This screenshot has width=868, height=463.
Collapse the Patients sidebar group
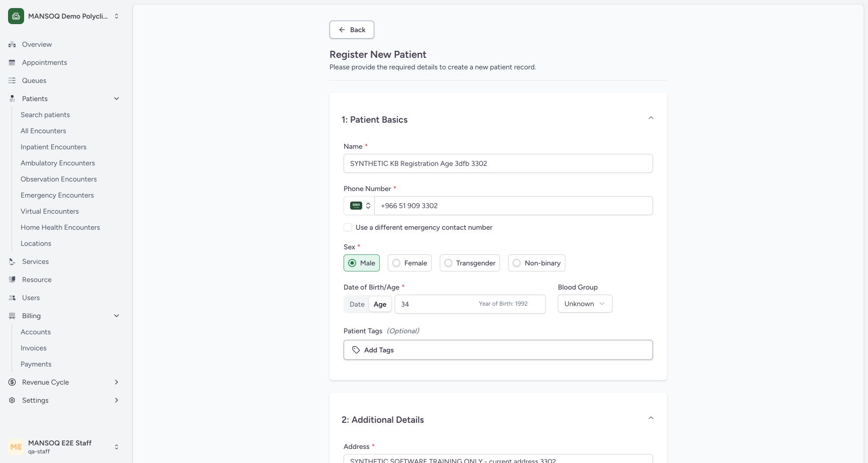117,99
